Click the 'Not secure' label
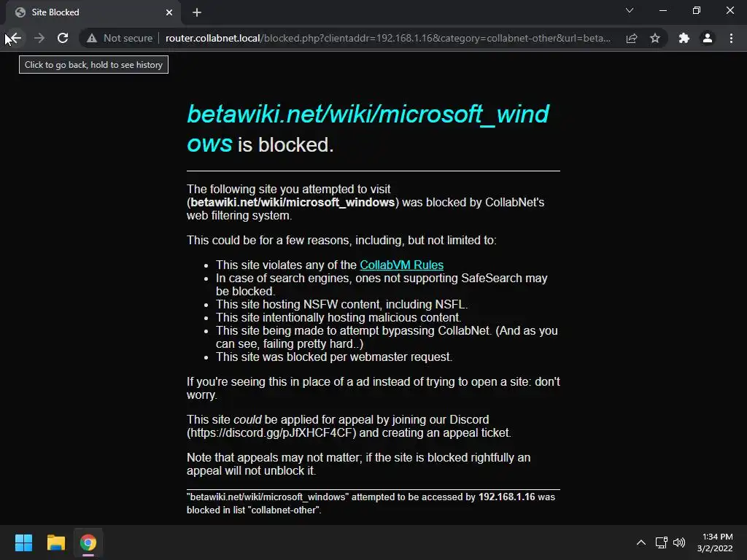 point(128,38)
